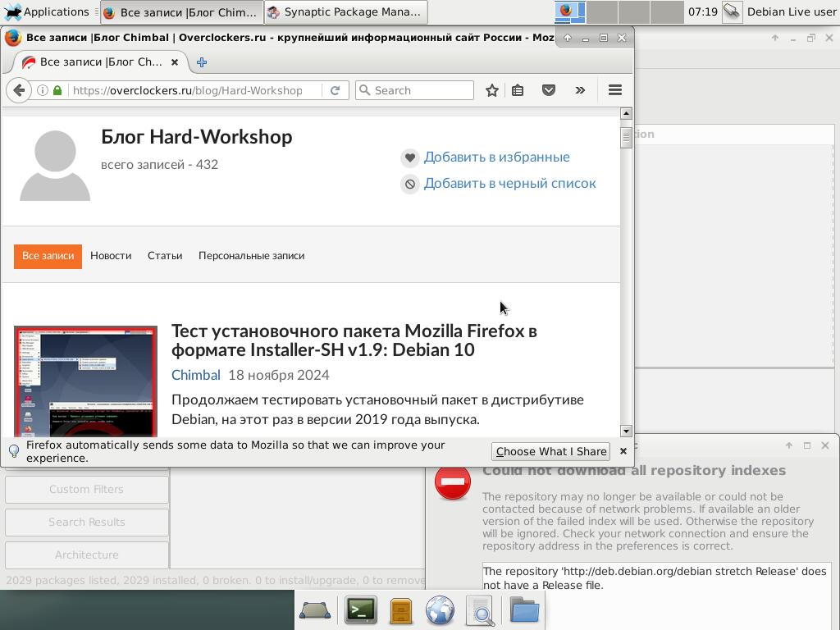Click the author link 'Chimbal'

(195, 375)
